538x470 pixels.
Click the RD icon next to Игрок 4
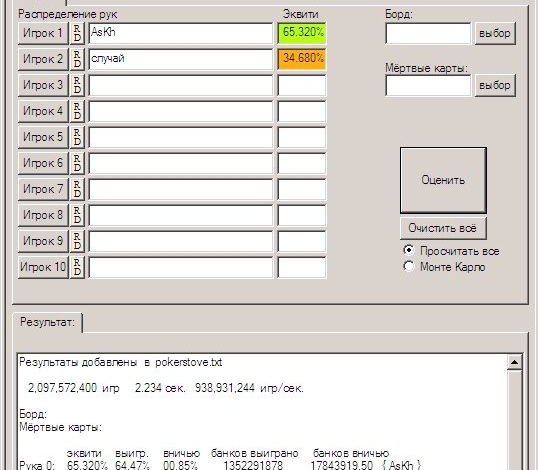pos(77,111)
